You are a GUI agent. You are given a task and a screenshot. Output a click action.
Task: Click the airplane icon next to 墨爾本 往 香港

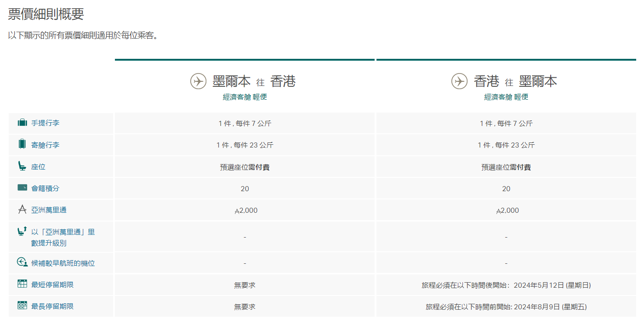click(198, 81)
